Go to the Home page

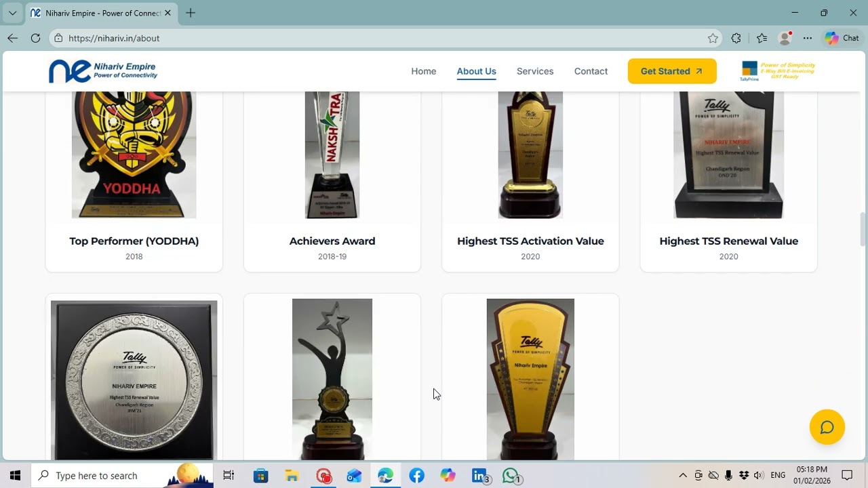(424, 71)
